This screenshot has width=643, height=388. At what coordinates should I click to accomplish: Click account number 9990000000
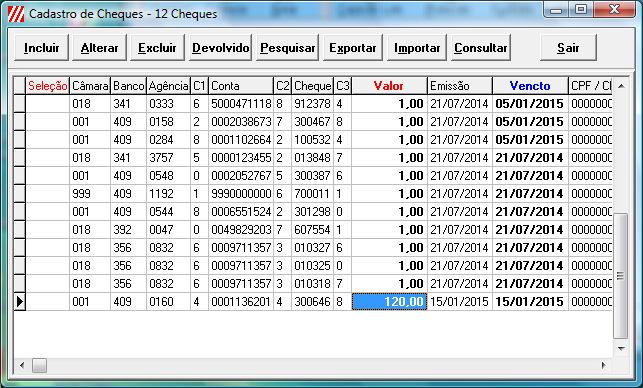click(241, 194)
